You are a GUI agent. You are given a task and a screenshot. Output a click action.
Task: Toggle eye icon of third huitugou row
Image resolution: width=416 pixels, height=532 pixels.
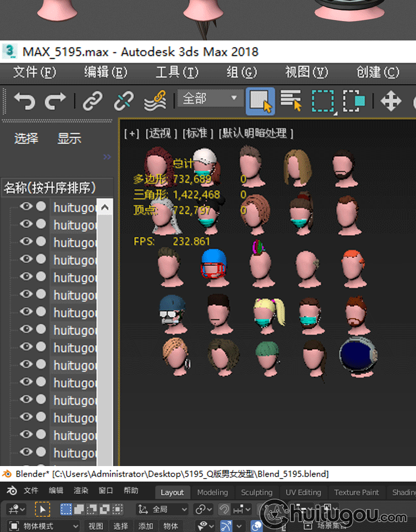[x=26, y=241]
